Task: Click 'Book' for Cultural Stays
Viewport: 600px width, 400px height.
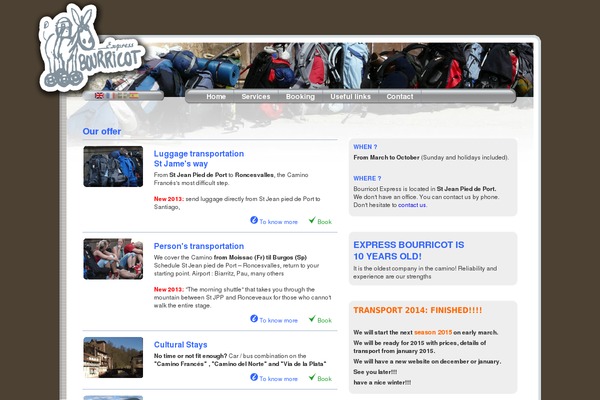Action: [x=324, y=379]
